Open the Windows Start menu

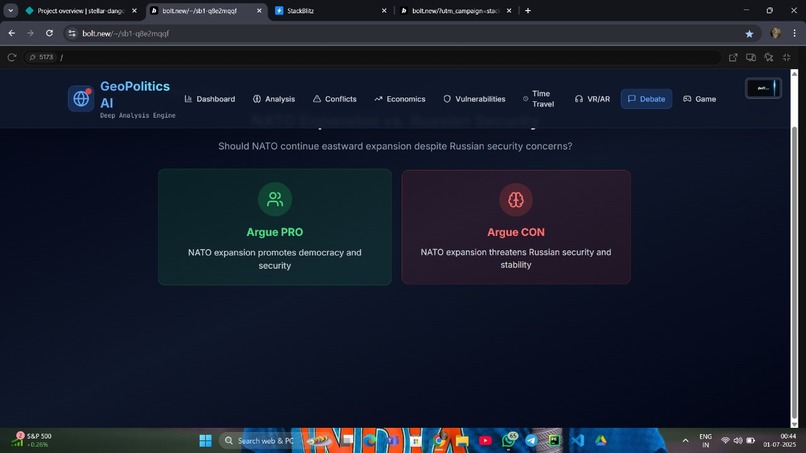[x=206, y=441]
